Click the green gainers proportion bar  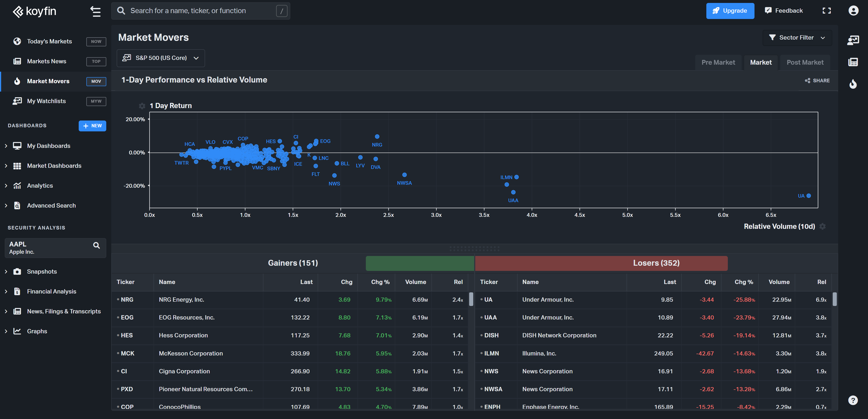point(420,263)
